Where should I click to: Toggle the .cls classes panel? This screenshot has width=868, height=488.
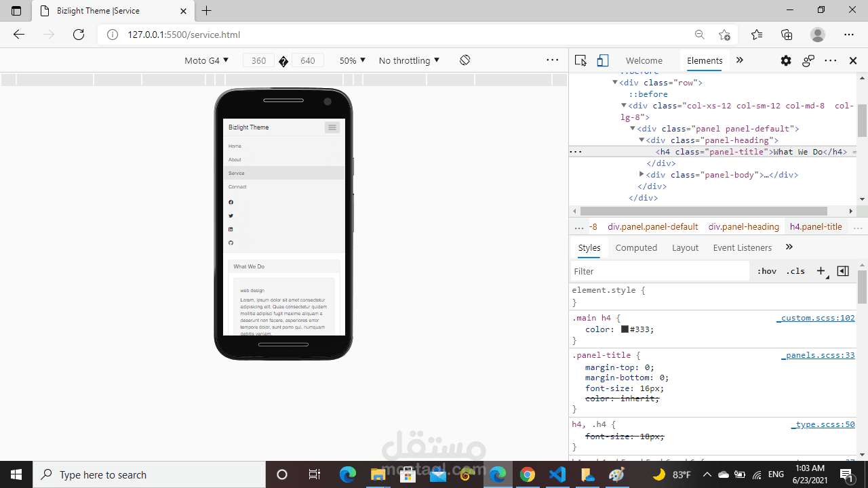click(795, 271)
